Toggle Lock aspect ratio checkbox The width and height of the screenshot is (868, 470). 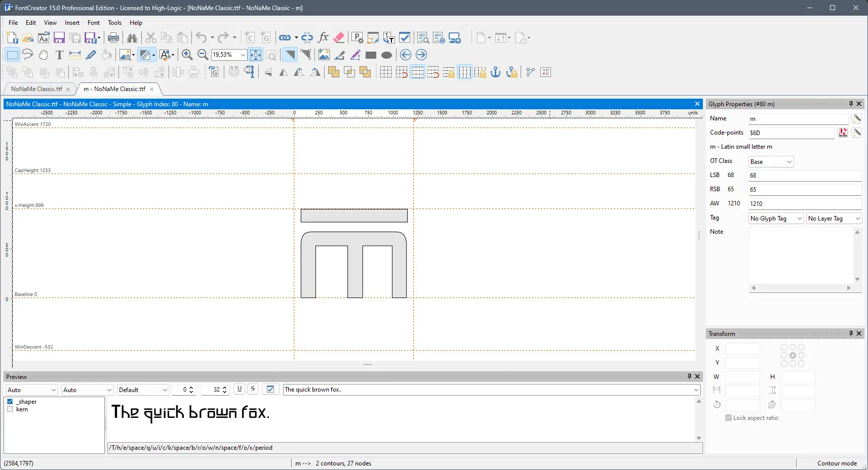click(728, 418)
